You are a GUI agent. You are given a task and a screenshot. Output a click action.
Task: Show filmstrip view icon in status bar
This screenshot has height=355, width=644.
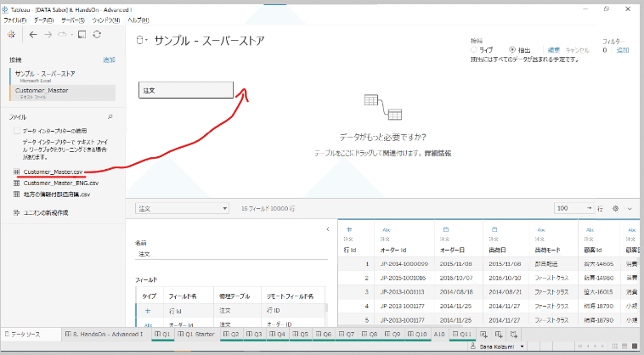pos(624,347)
